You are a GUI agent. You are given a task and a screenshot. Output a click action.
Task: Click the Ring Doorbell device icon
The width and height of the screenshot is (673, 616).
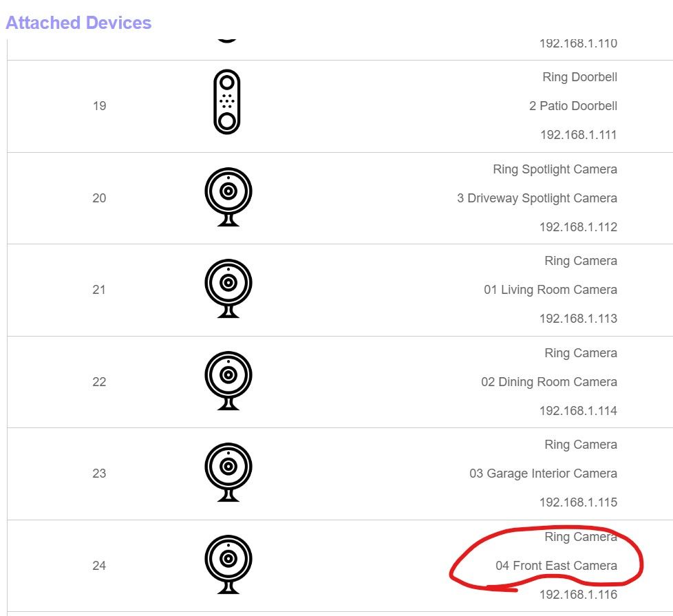[x=227, y=102]
